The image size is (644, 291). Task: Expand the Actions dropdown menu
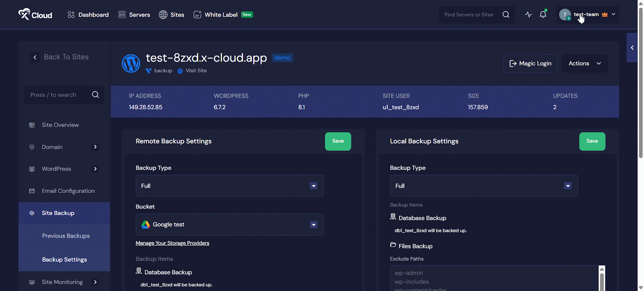point(584,64)
